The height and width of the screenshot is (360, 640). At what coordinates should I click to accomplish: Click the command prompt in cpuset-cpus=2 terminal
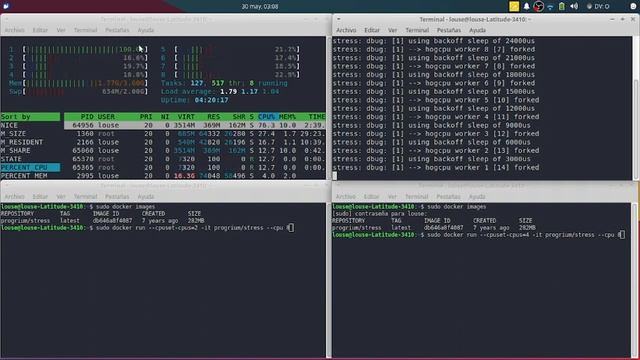coord(147,228)
